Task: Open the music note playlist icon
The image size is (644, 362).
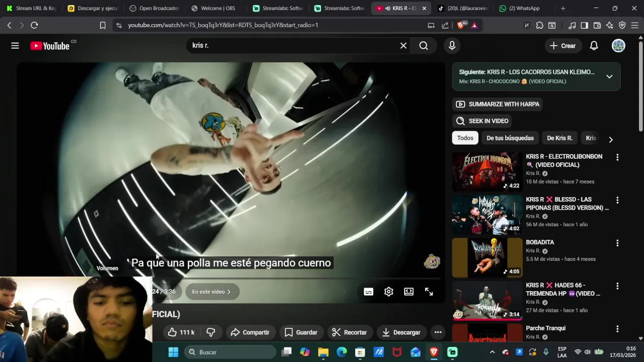Action: pos(572,25)
